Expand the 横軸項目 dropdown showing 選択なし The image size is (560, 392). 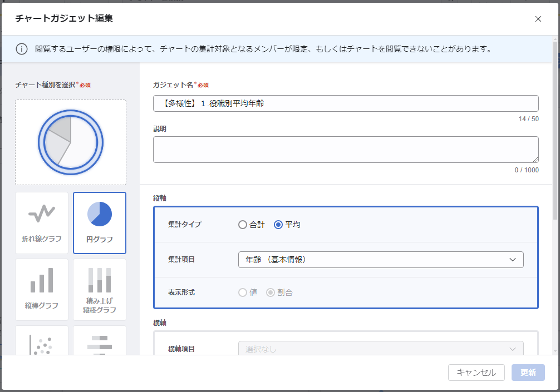click(x=381, y=349)
